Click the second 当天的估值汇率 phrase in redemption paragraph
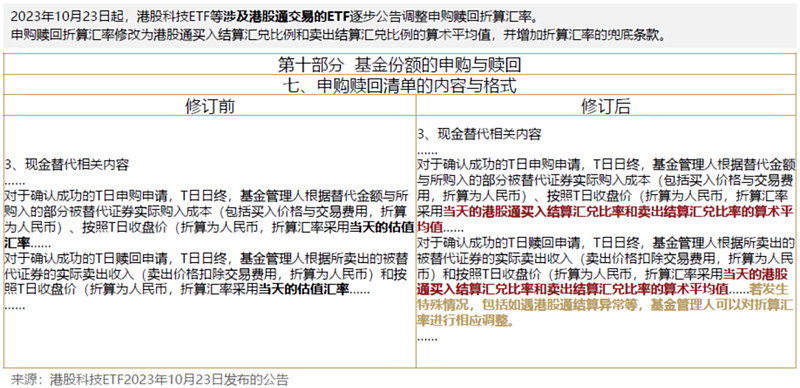 click(304, 289)
